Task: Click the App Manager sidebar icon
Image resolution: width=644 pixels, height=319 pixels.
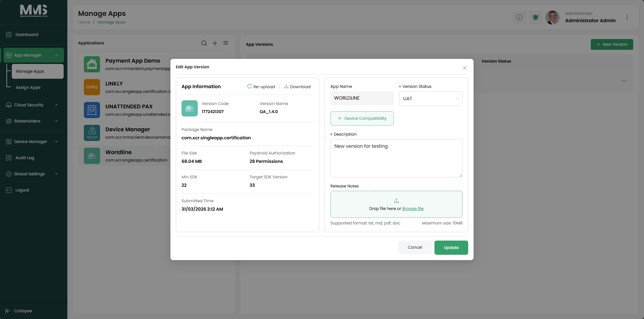Action: (x=9, y=55)
